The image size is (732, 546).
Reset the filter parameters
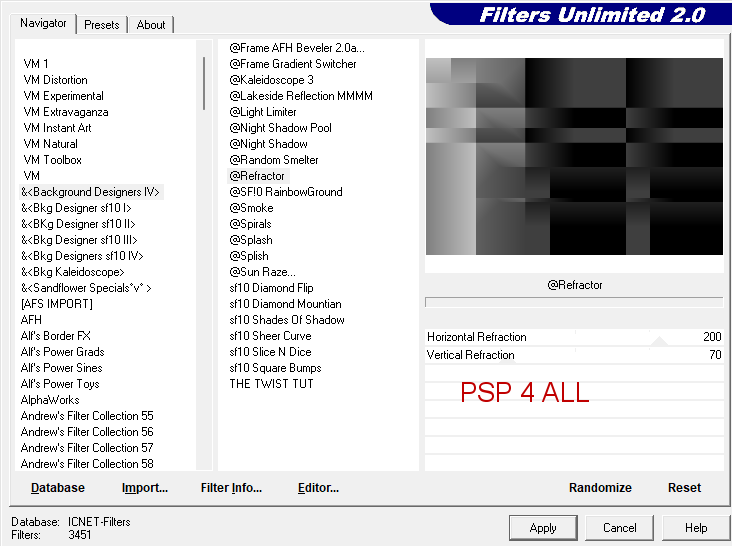pos(684,488)
